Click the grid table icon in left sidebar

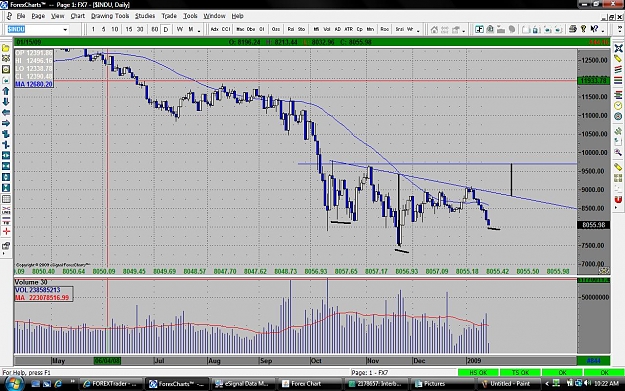(6, 199)
